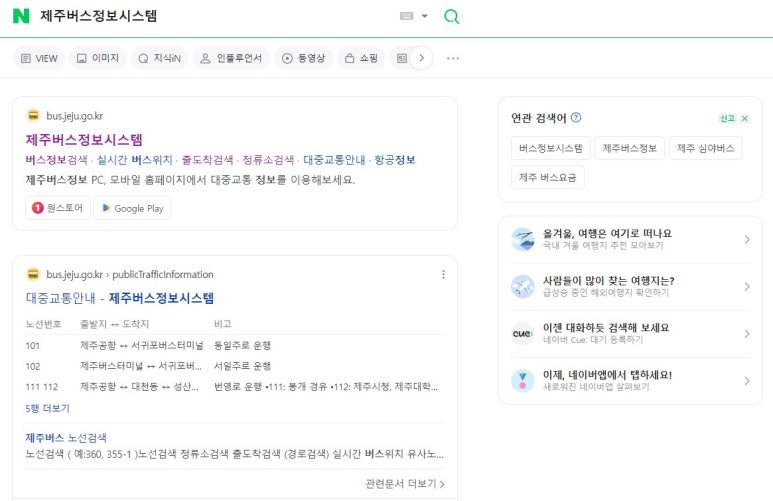Screen dimensions: 773x501
Task: Switch to the 인플루언서 tab
Action: click(x=231, y=58)
